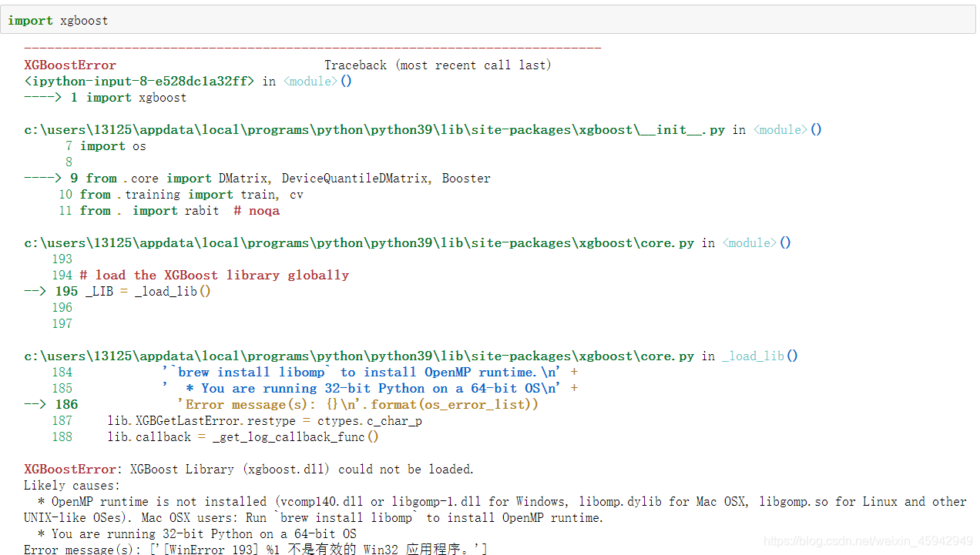Click the _load_lib() call on line 195
The height and width of the screenshot is (555, 980).
pos(171,291)
